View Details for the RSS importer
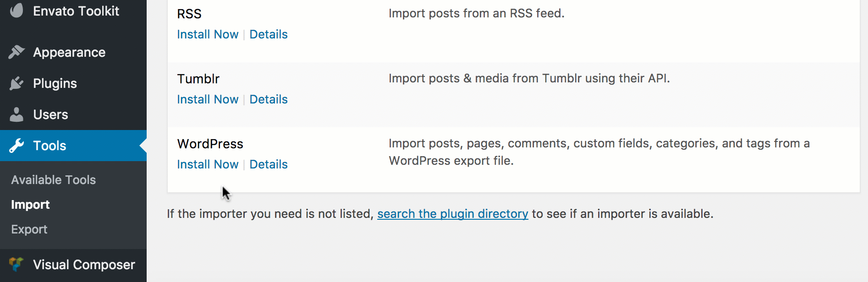868x282 pixels. [269, 34]
